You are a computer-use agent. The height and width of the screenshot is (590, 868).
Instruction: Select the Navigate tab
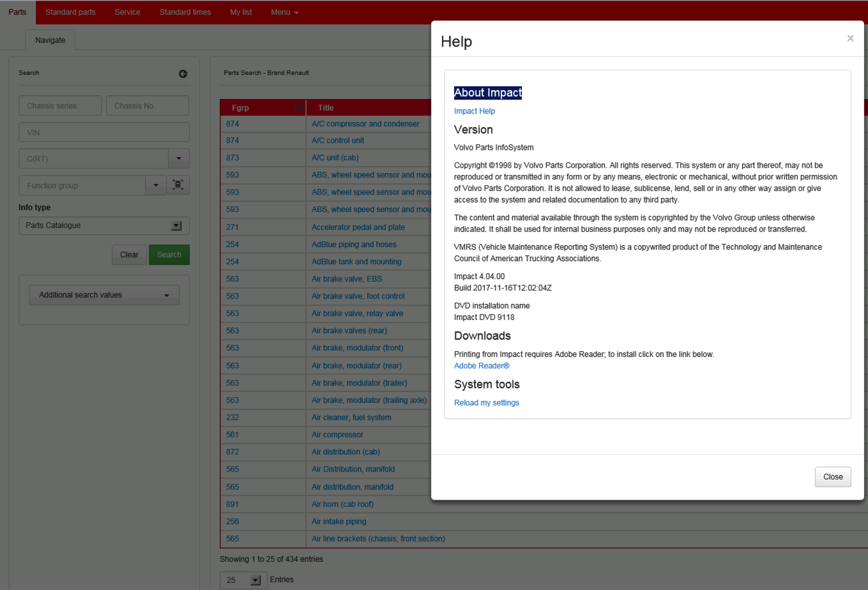[50, 40]
